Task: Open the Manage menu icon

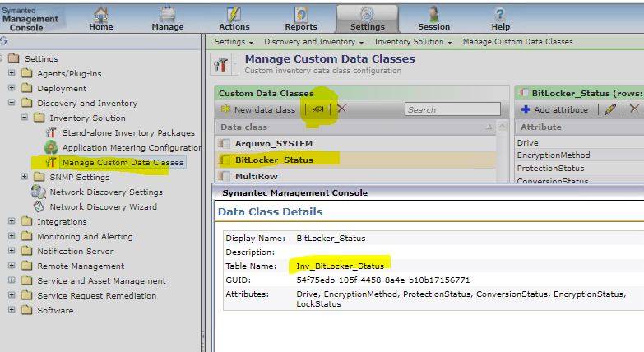Action: 168,14
